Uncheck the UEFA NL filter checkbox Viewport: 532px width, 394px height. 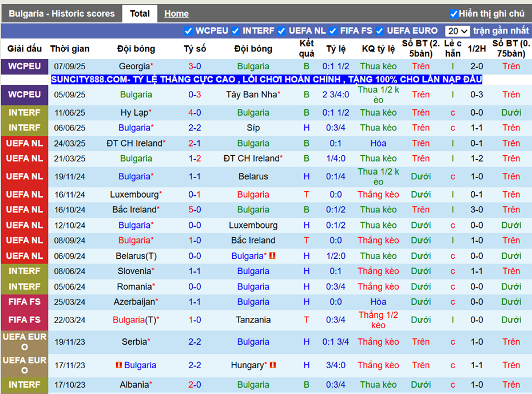click(281, 31)
